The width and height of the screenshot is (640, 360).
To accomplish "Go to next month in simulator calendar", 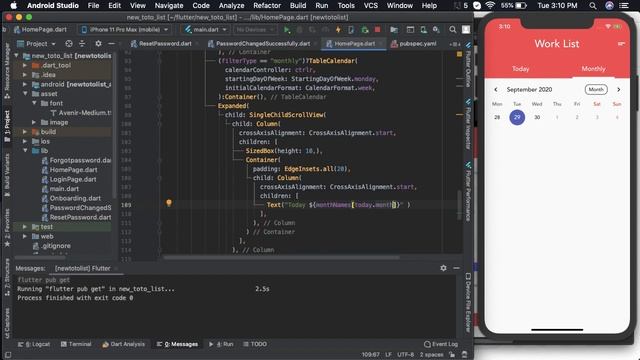I will pyautogui.click(x=618, y=89).
